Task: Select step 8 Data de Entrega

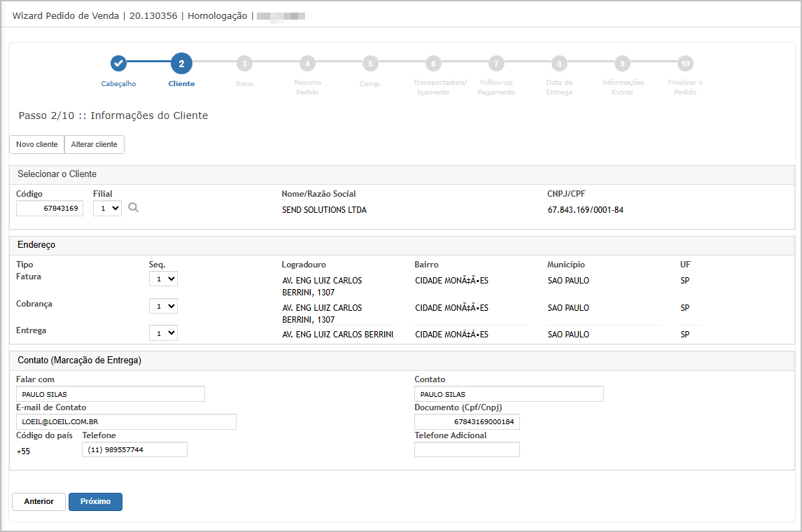Action: click(x=559, y=64)
